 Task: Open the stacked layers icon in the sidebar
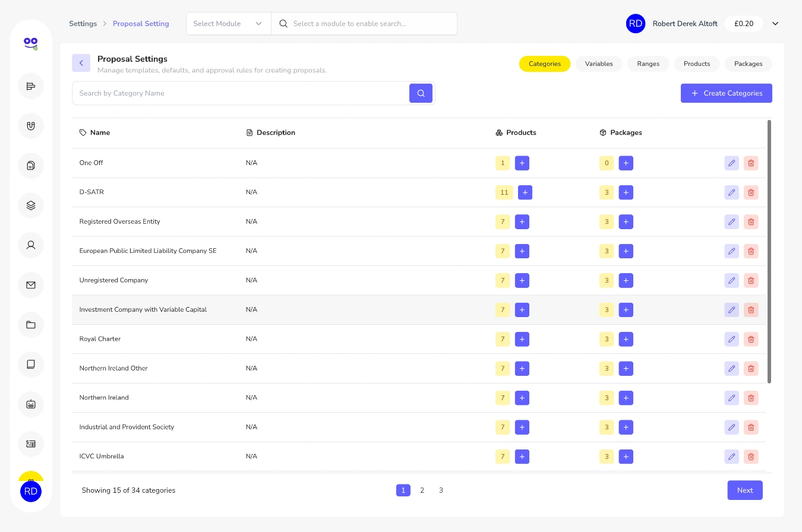tap(31, 205)
